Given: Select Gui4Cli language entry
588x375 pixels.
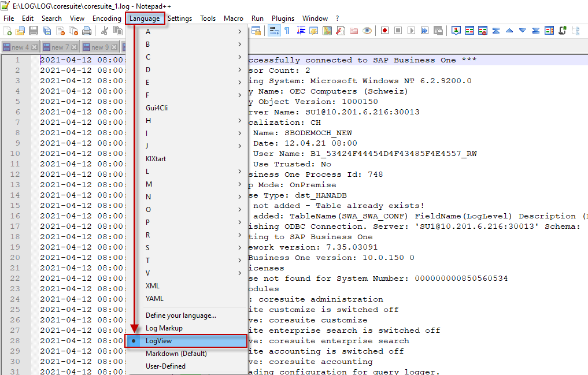Looking at the screenshot, I should 186,108.
